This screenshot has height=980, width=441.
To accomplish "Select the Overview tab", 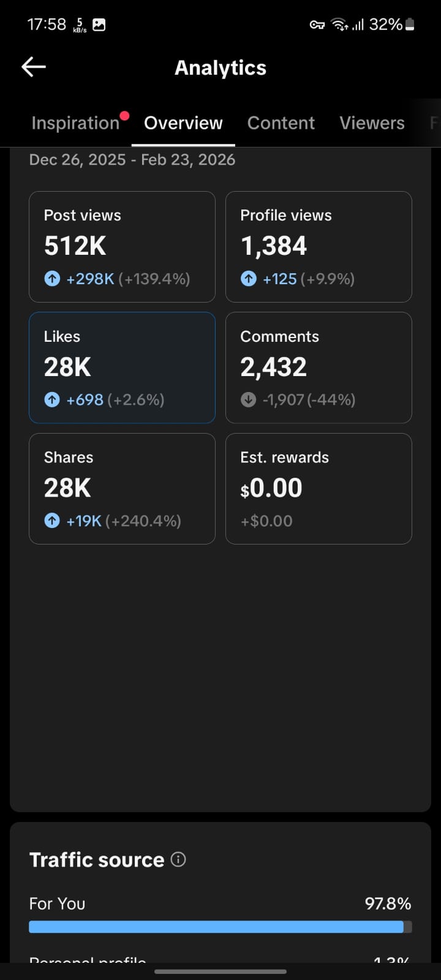I will tap(183, 123).
